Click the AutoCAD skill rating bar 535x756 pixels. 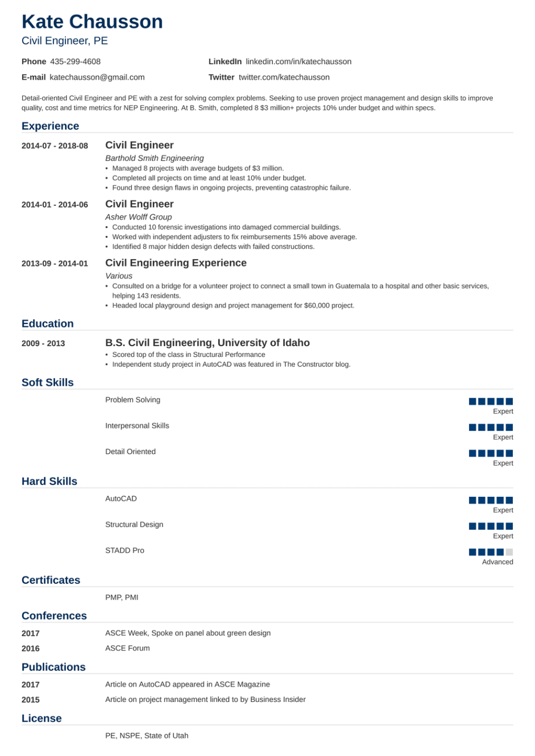point(491,500)
